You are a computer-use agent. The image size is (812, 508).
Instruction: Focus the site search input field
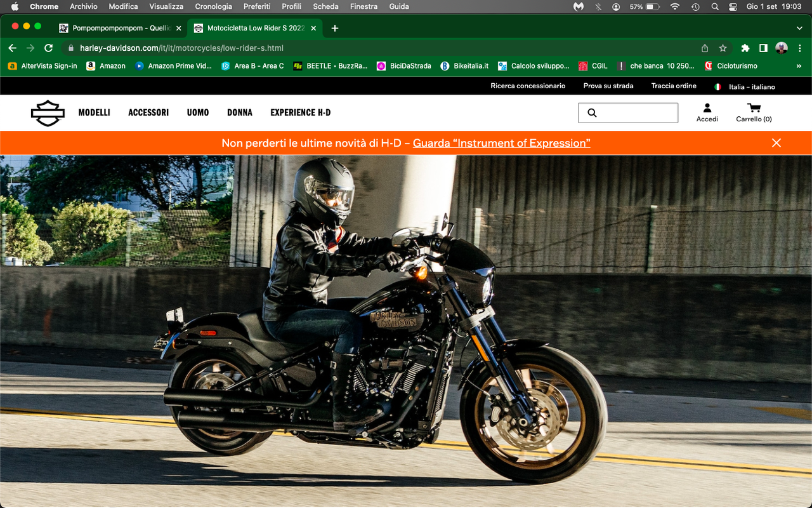(628, 113)
